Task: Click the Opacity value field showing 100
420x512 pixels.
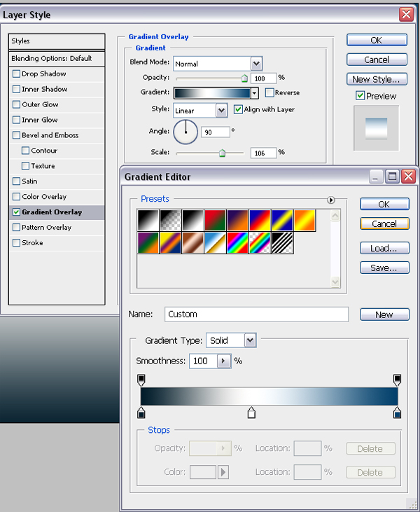Action: click(x=264, y=78)
